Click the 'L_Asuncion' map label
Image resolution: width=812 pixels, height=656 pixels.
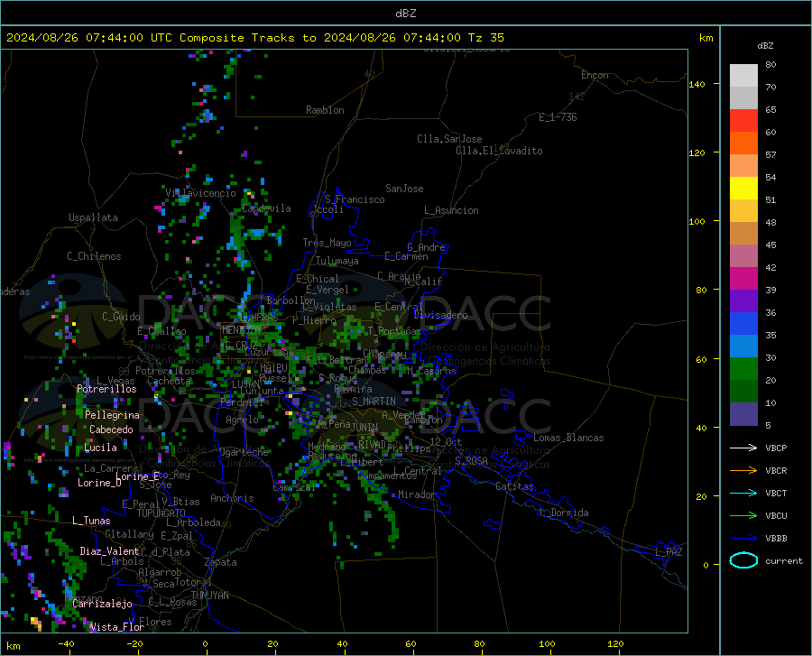coord(451,210)
